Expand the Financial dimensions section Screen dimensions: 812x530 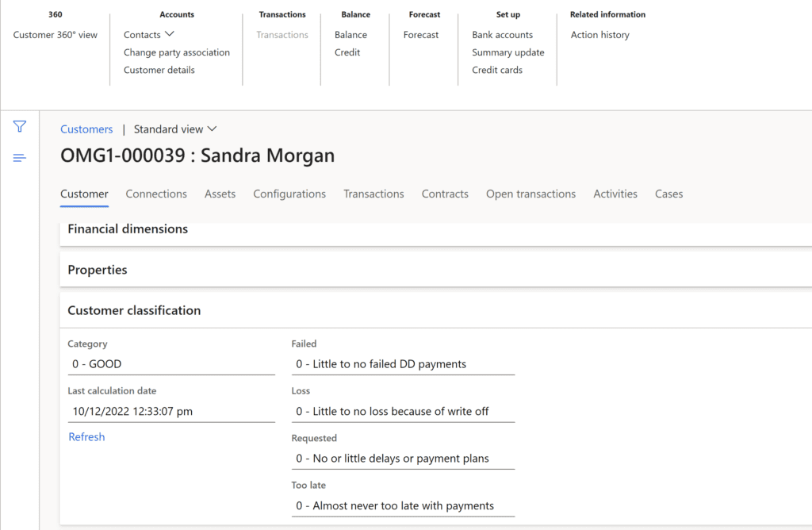coord(435,232)
